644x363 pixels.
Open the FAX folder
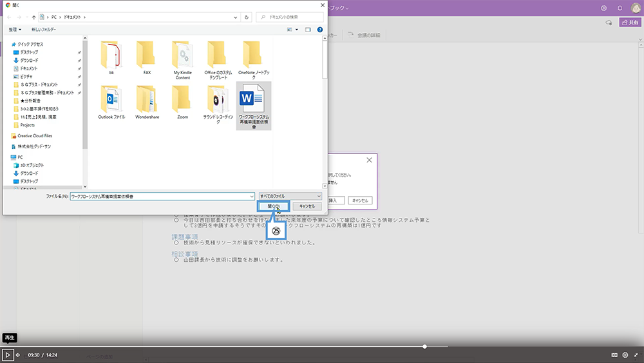tap(147, 57)
